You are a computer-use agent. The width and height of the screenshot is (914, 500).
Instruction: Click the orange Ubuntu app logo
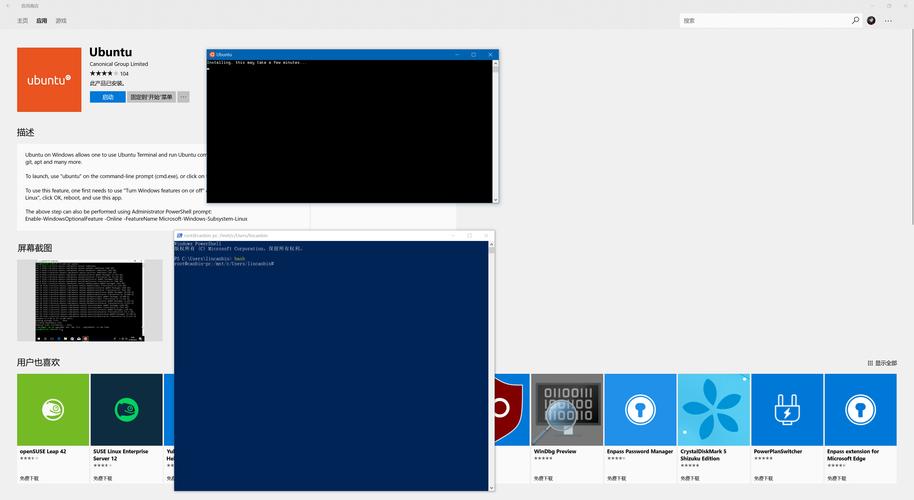pos(49,80)
